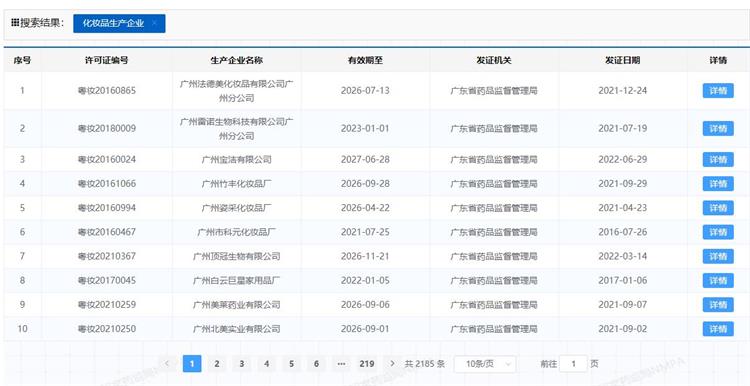Screen dimensions: 750x386
Task: Open 详情 for 广州市科元化妆品厂
Action: (718, 232)
